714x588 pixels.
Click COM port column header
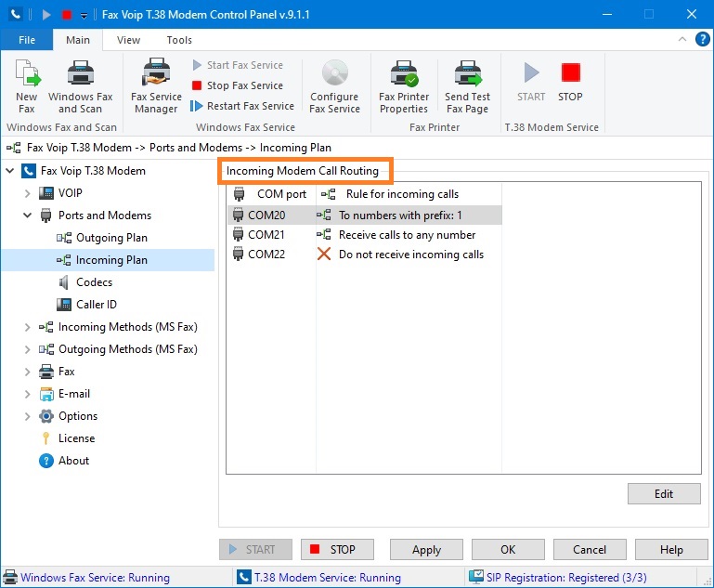click(x=271, y=194)
